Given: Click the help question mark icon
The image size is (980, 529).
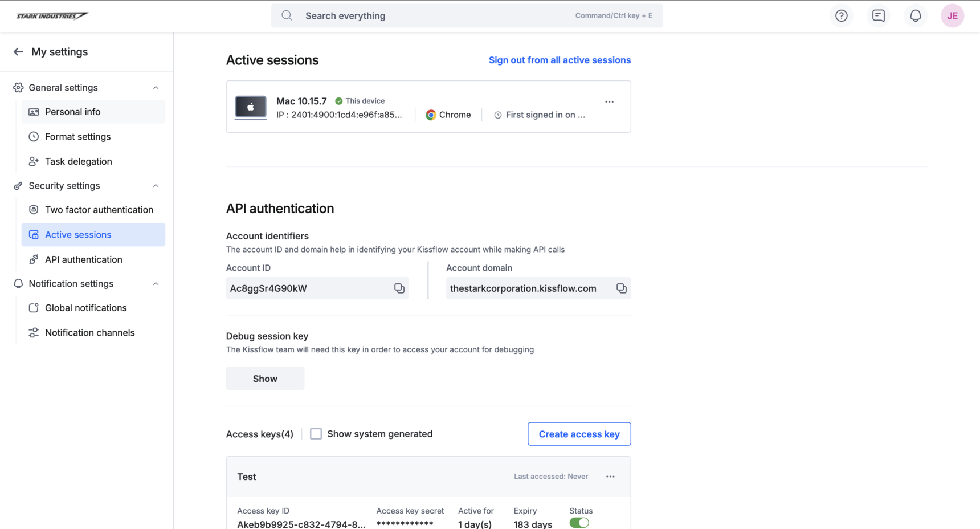Looking at the screenshot, I should coord(841,16).
